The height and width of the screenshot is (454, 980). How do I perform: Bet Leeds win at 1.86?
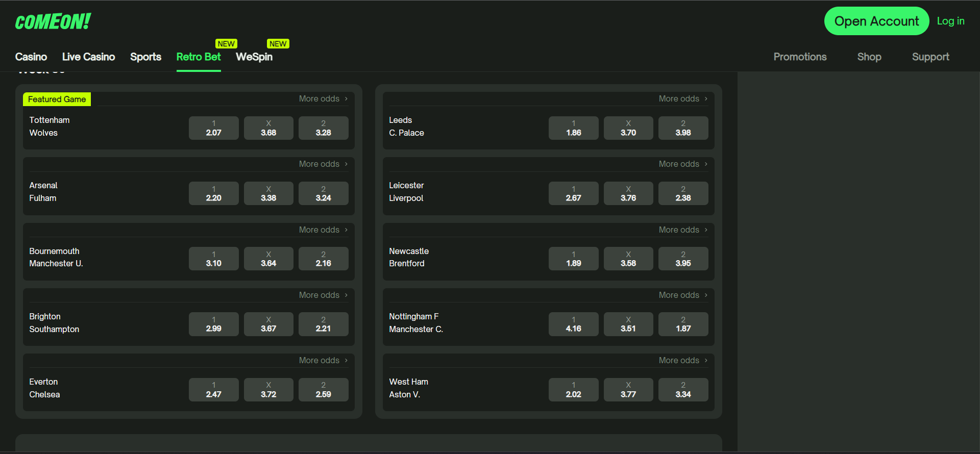click(574, 128)
